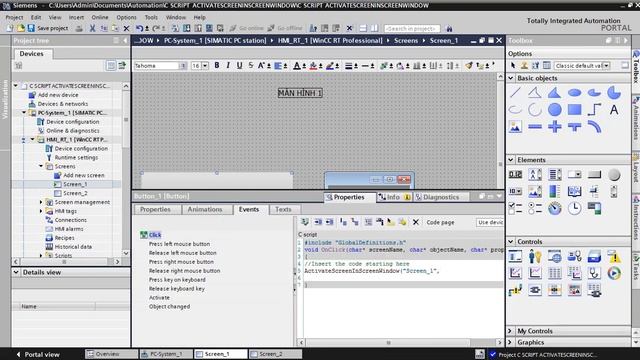The width and height of the screenshot is (640, 360).
Task: Select the Alarm view control
Action: (614, 256)
